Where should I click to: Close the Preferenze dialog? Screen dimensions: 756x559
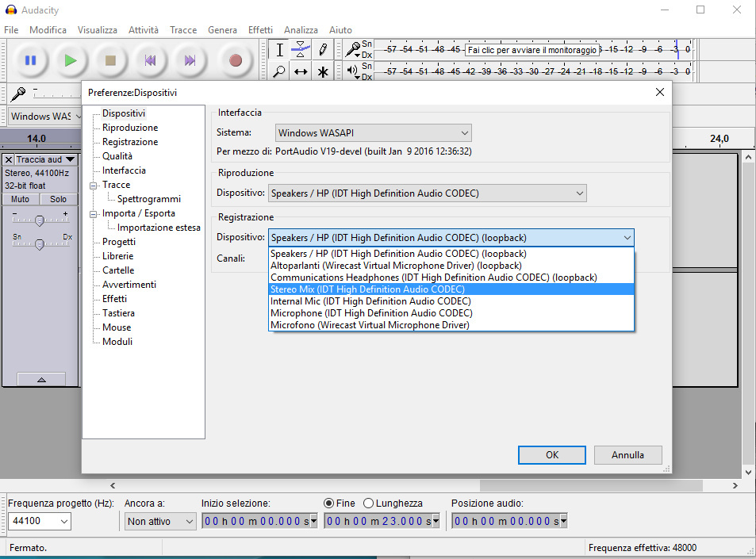coord(659,92)
